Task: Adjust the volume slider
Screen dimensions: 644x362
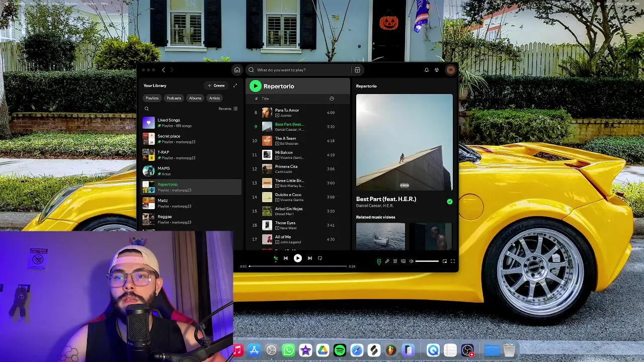Action: pyautogui.click(x=427, y=261)
